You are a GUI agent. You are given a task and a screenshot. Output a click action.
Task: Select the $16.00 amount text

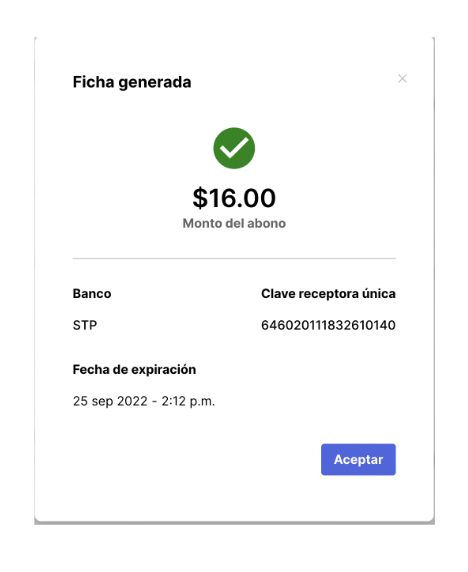[234, 198]
